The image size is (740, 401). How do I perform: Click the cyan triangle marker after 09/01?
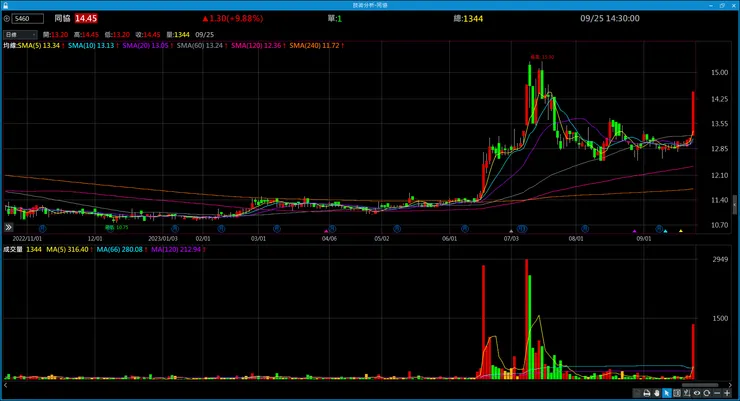tap(665, 231)
